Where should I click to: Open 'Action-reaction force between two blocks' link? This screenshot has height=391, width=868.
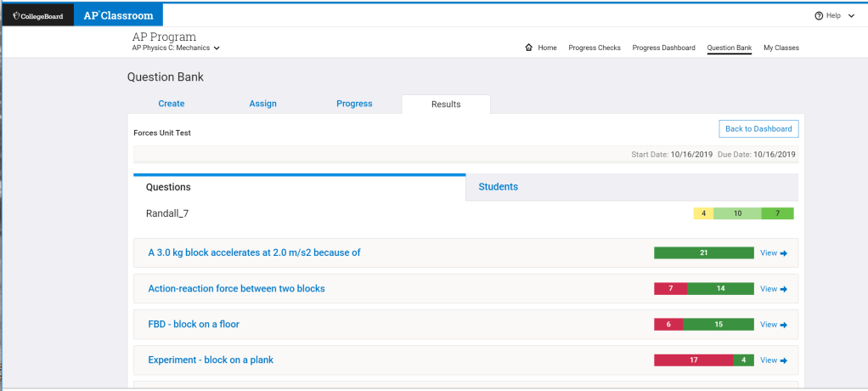pyautogui.click(x=236, y=289)
